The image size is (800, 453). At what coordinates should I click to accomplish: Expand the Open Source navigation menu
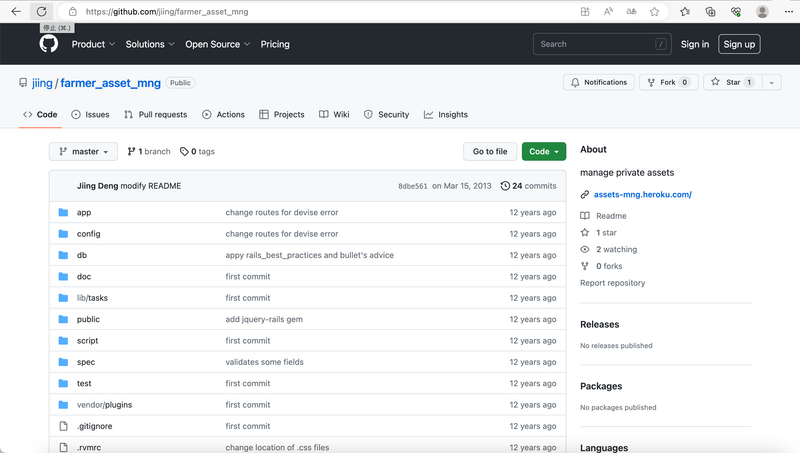pyautogui.click(x=217, y=44)
